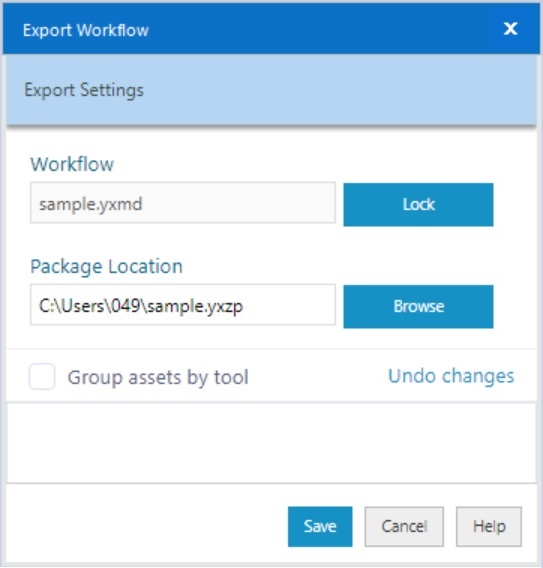Click the Undo changes link
Image resolution: width=543 pixels, height=568 pixels.
pos(451,376)
